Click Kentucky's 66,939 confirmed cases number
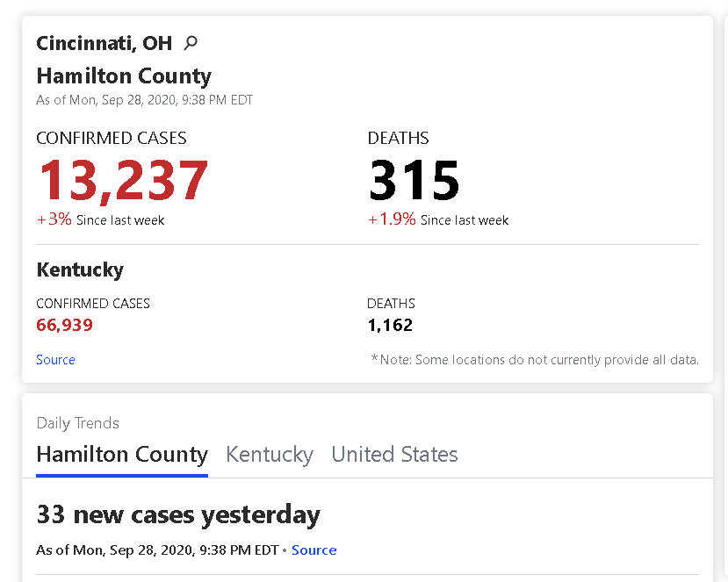This screenshot has height=582, width=728. pos(64,325)
